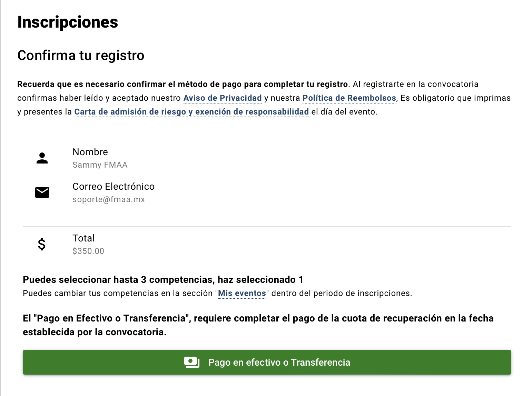Click the name value Sammy FMAA
This screenshot has width=532, height=396.
click(x=100, y=165)
